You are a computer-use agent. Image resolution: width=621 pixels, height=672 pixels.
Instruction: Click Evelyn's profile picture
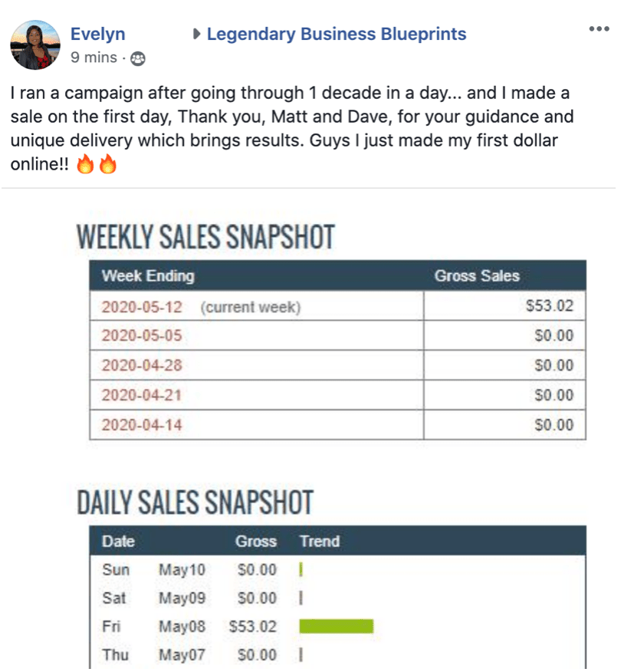(x=35, y=44)
